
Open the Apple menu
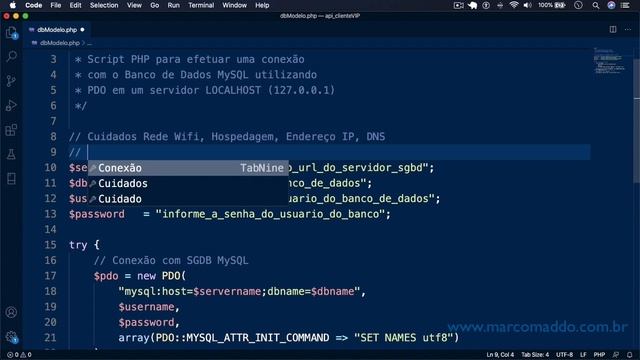12,5
